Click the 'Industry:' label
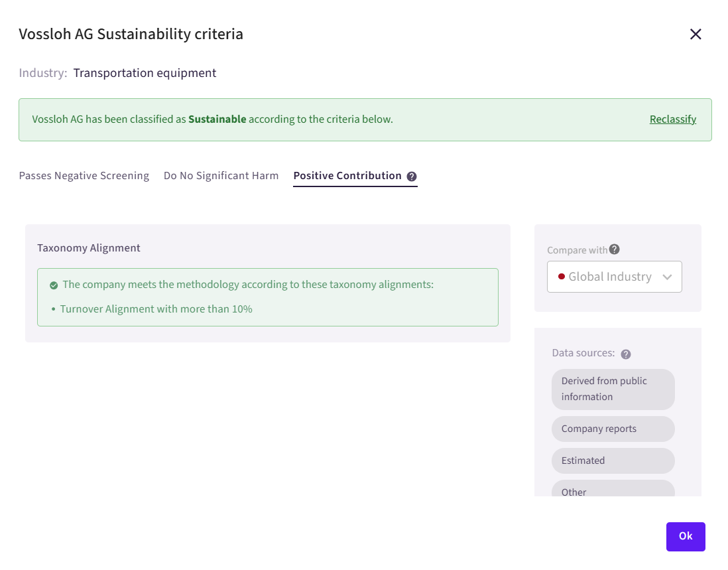 (43, 73)
